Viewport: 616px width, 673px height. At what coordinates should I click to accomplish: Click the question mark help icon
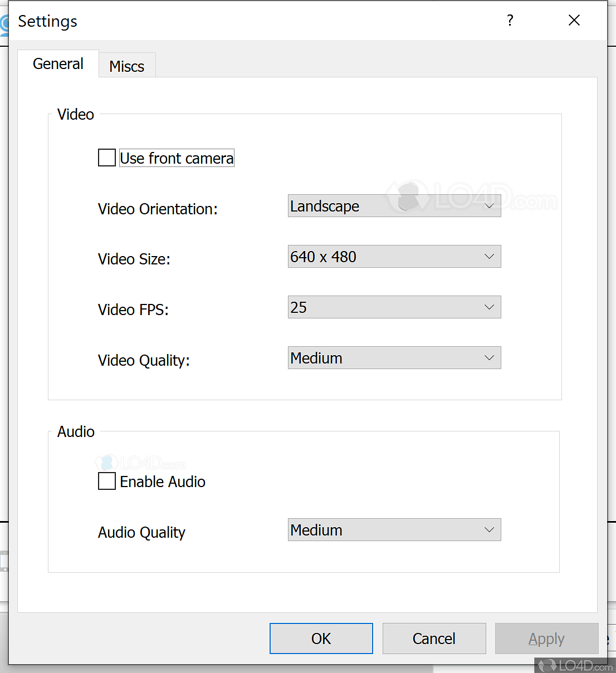coord(510,21)
